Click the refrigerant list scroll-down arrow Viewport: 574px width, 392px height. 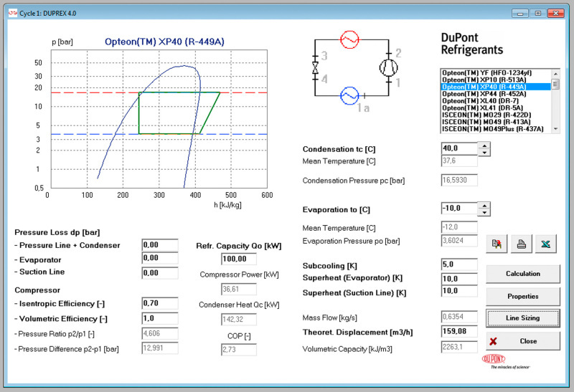pyautogui.click(x=555, y=129)
